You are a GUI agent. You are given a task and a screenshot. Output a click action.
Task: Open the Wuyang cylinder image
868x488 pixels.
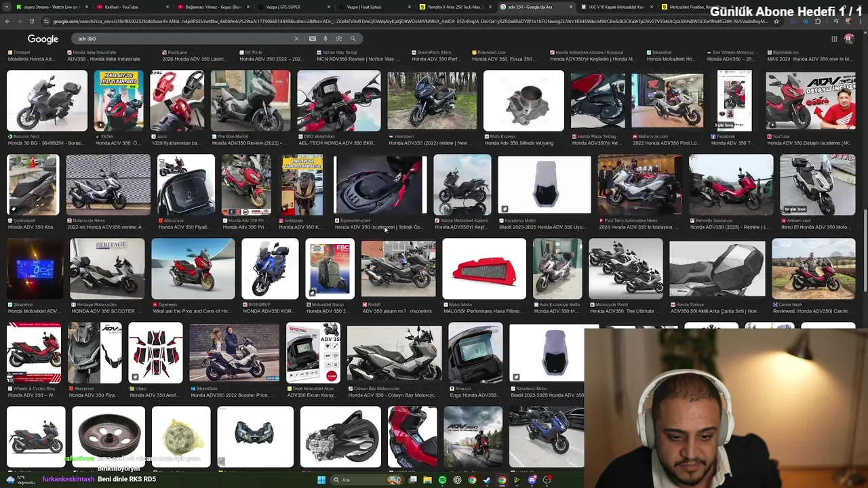[524, 100]
